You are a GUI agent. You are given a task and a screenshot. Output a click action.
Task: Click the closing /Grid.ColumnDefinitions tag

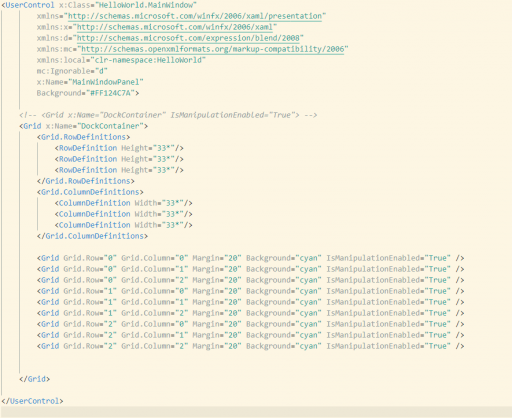coord(92,236)
